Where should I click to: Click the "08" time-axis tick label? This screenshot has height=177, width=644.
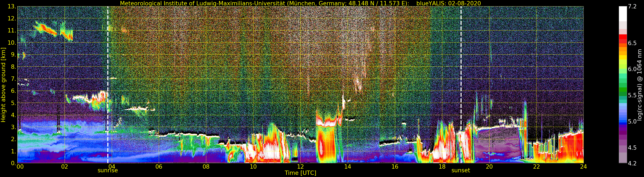[206, 167]
